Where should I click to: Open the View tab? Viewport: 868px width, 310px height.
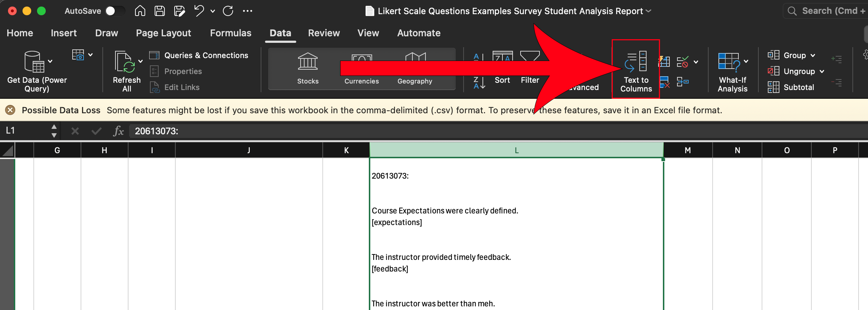368,33
